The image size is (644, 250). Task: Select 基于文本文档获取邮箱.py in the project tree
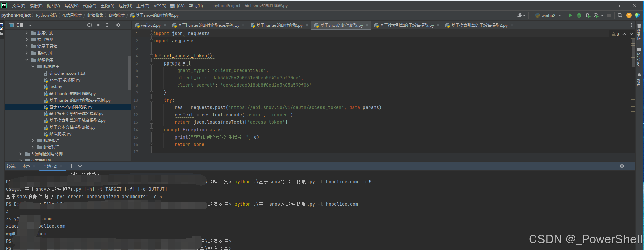click(72, 127)
